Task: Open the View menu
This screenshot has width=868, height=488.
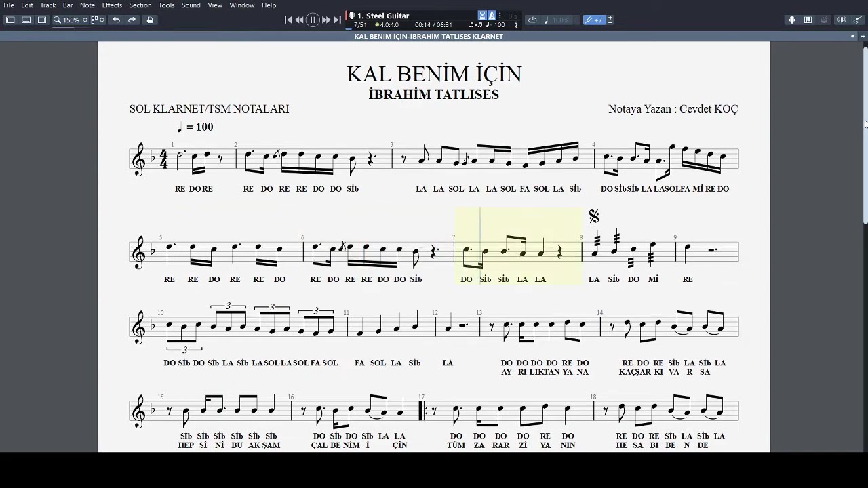Action: [215, 5]
